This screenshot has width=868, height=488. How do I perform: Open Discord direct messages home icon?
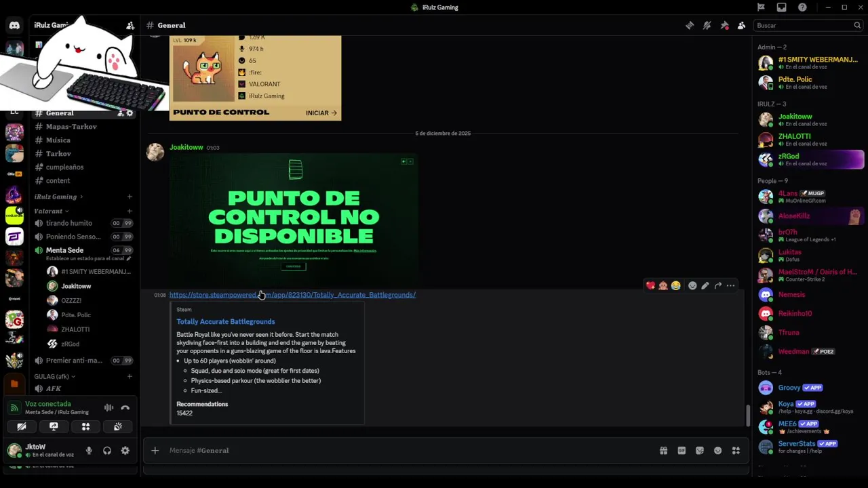pos(14,25)
